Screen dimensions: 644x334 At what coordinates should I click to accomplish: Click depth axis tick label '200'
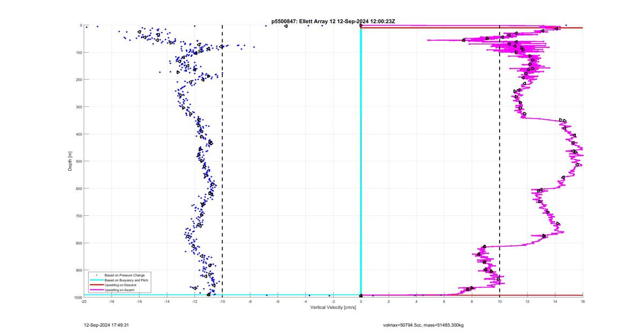click(x=78, y=79)
